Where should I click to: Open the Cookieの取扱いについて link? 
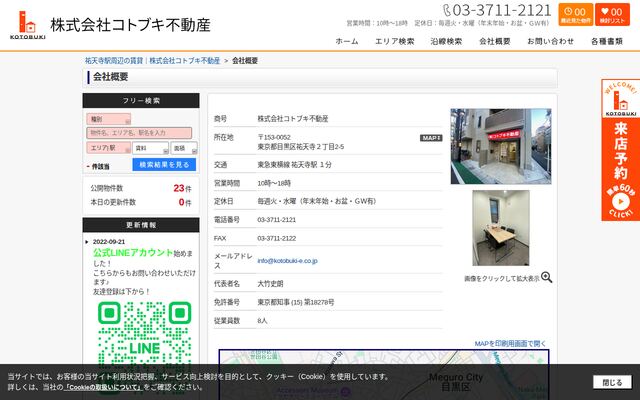pos(103,387)
